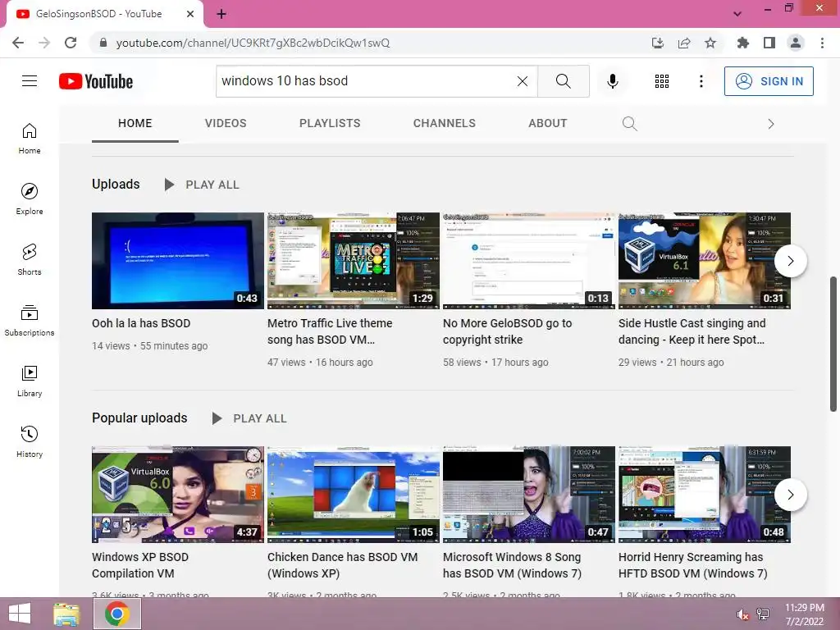Show next videos in the Uploads row
Screen dimensions: 840x630
click(790, 261)
